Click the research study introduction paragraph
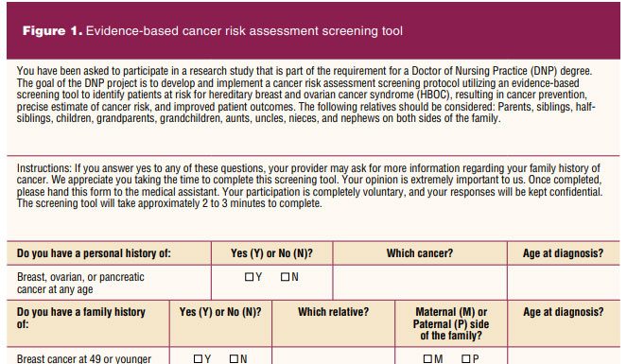This screenshot has height=364, width=627. point(306,95)
